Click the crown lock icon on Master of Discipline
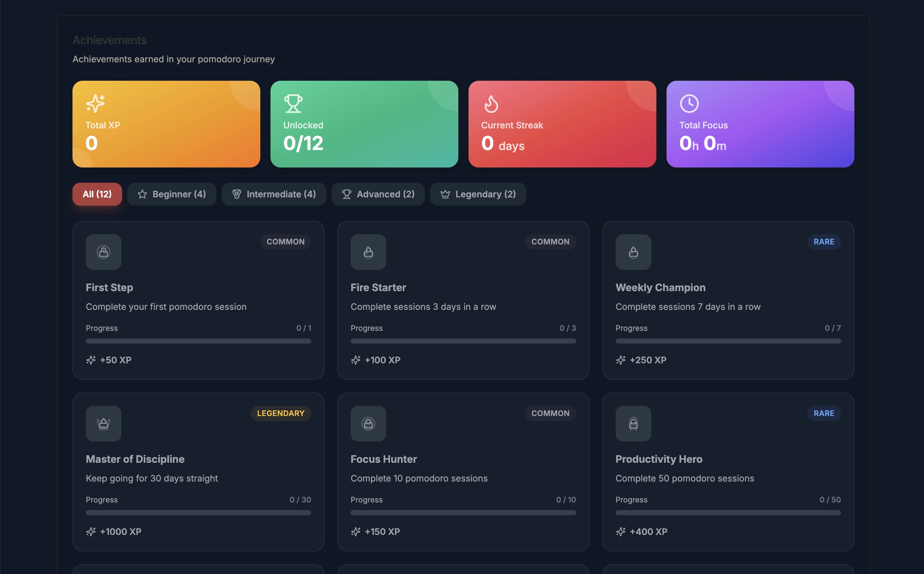The width and height of the screenshot is (924, 574). tap(103, 424)
